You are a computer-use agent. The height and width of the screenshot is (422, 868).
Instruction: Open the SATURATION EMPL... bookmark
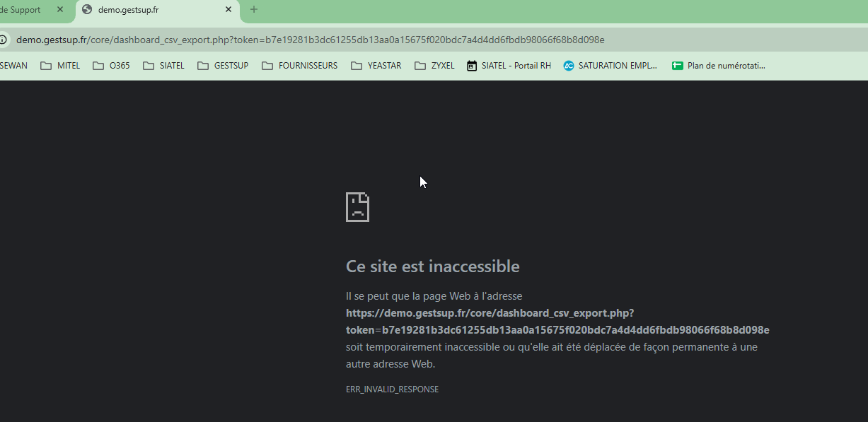click(x=611, y=66)
